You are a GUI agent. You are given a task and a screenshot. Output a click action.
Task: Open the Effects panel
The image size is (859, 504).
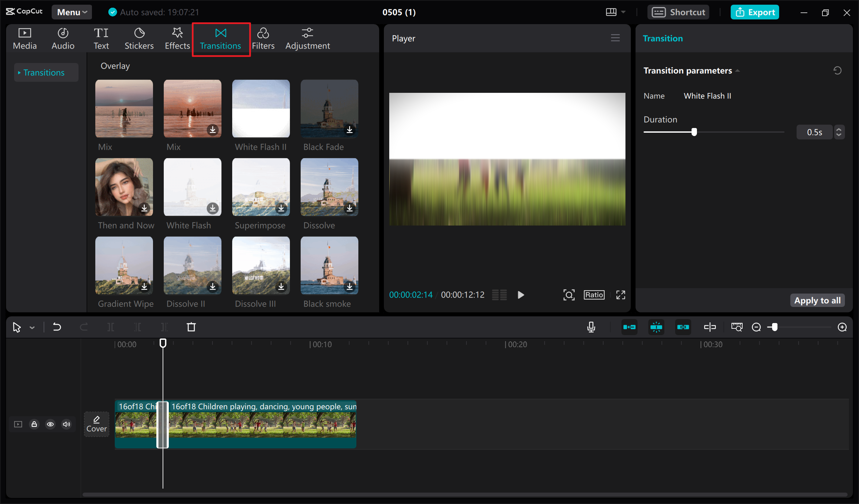pyautogui.click(x=177, y=38)
